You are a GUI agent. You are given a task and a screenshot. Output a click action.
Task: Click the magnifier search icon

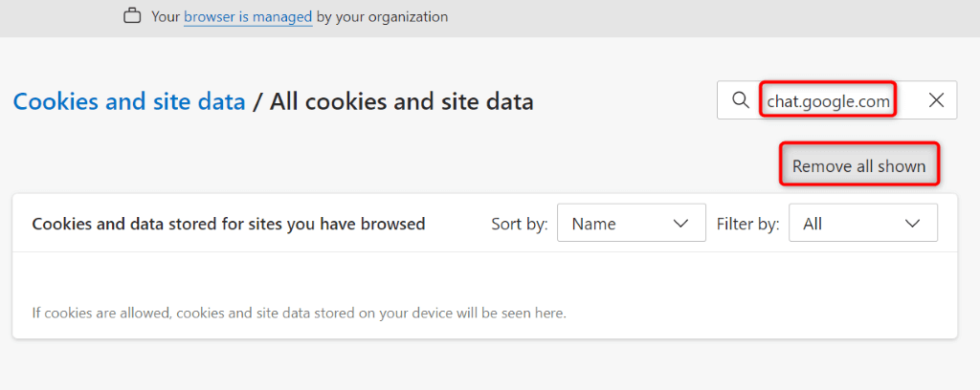pyautogui.click(x=740, y=100)
